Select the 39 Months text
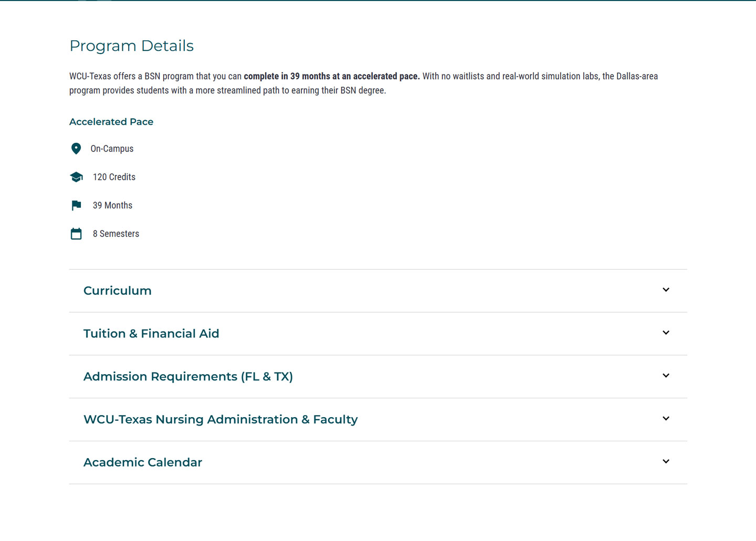The height and width of the screenshot is (541, 756). [112, 205]
